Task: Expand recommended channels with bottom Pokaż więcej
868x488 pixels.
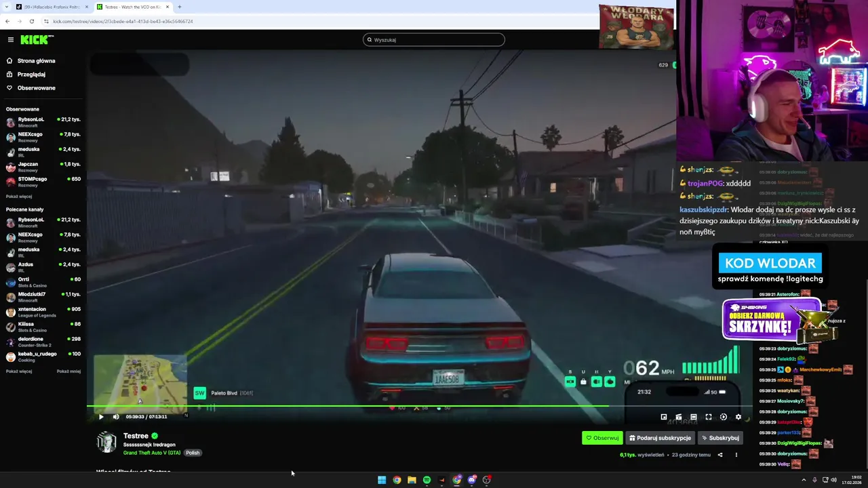Action: [x=19, y=371]
